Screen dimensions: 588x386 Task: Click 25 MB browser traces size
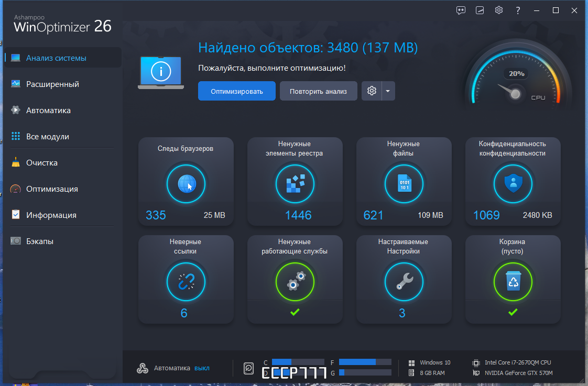point(214,215)
